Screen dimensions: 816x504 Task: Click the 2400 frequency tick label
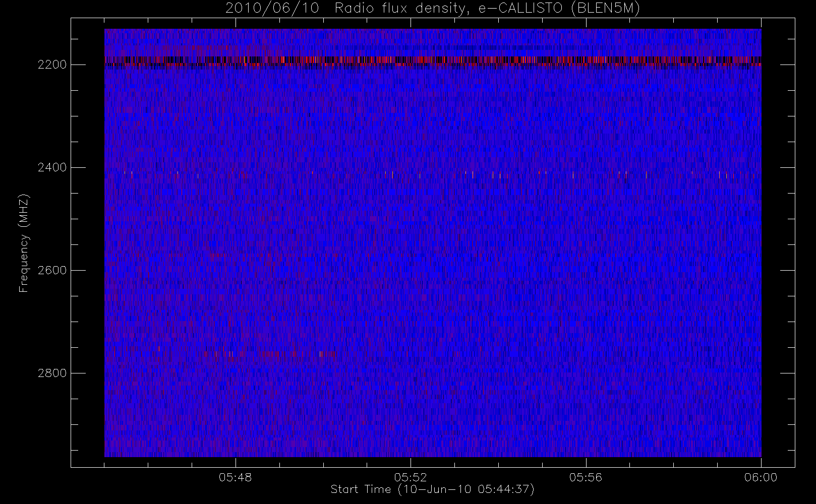[x=52, y=167]
